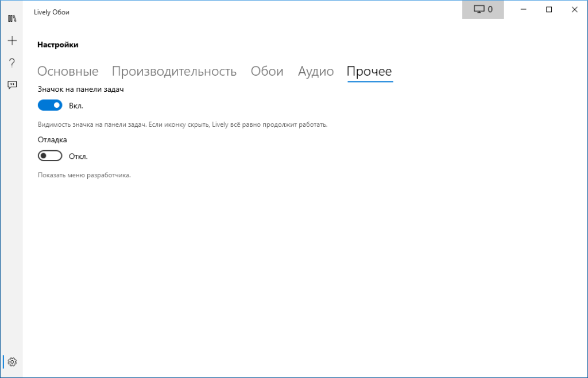
Task: Click the Настройки heading
Action: coord(58,44)
